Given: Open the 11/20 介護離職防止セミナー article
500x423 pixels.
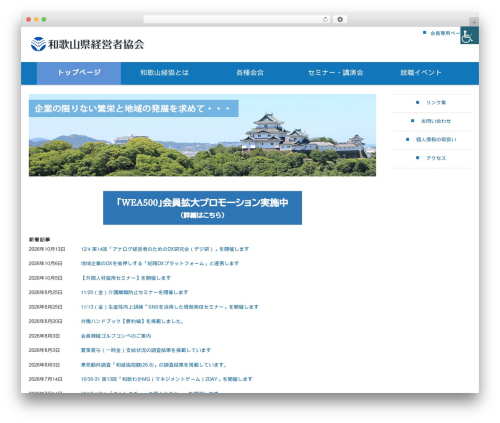Looking at the screenshot, I should (x=134, y=292).
